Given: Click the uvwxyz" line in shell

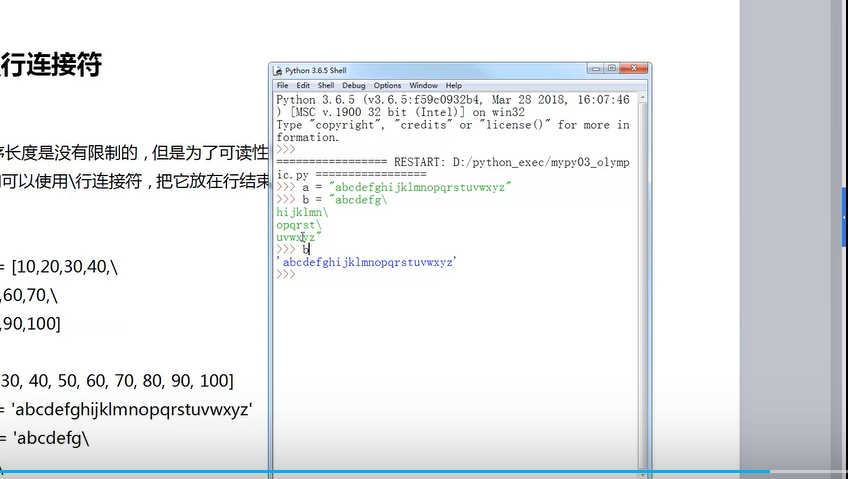Looking at the screenshot, I should click(299, 237).
